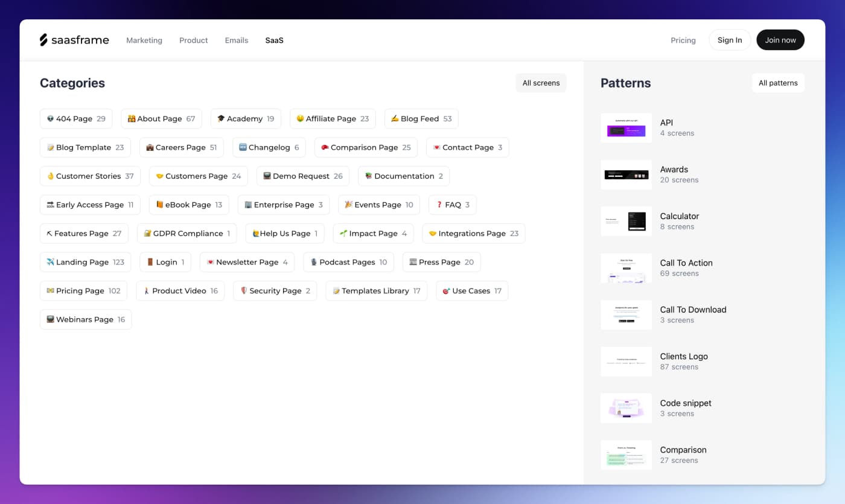Click the All screens button
This screenshot has width=845, height=504.
541,83
